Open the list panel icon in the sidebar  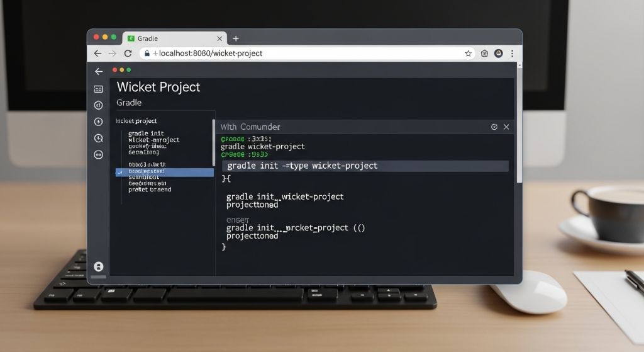[x=98, y=89]
